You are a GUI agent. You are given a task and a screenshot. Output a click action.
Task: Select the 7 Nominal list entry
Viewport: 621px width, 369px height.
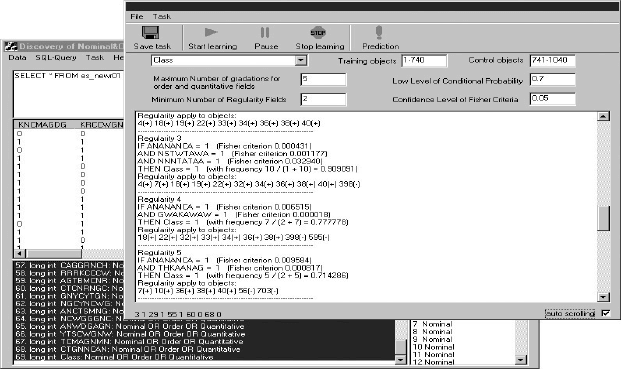(432, 324)
